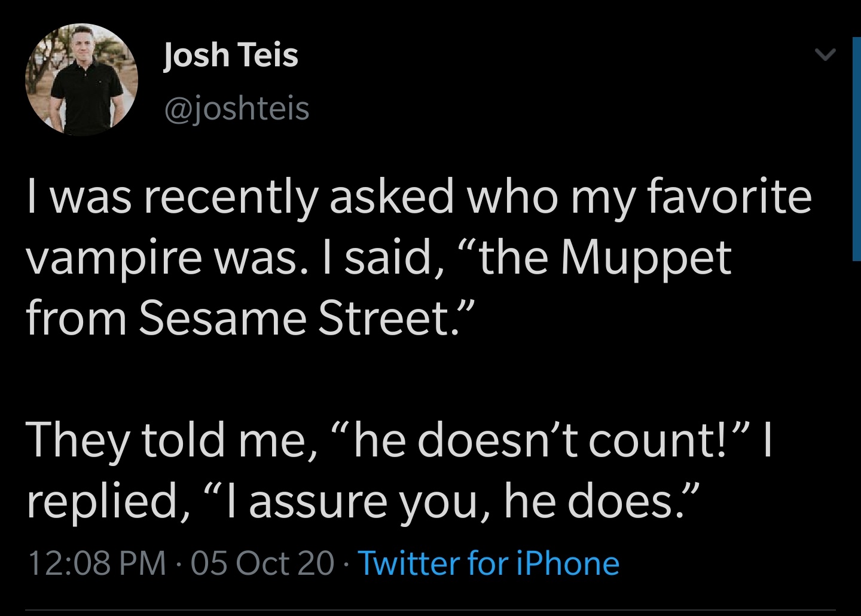Screen dimensions: 861x616
Task: Click the 05 Oct 20 date
Action: point(262,563)
